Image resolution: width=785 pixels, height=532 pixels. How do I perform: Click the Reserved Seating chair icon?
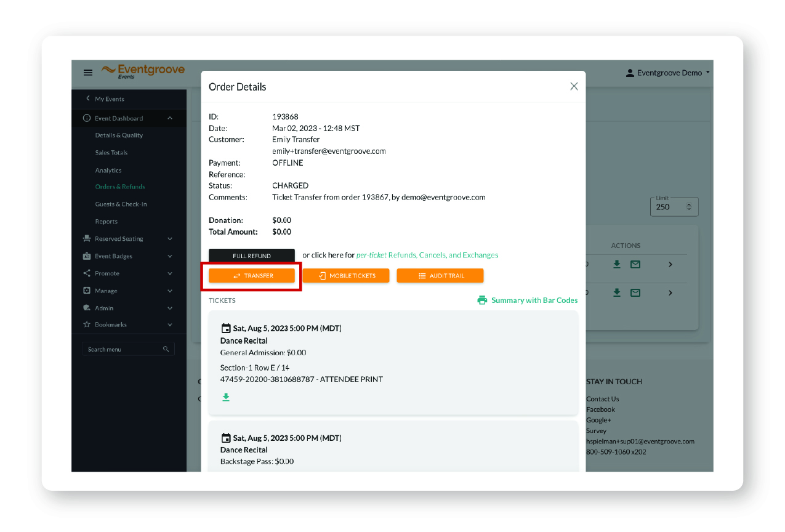87,239
